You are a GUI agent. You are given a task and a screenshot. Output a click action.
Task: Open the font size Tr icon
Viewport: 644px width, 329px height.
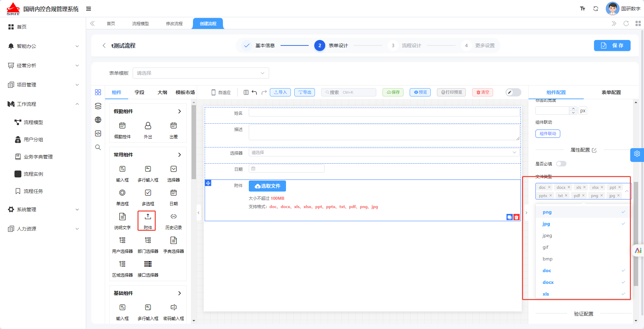click(x=582, y=9)
